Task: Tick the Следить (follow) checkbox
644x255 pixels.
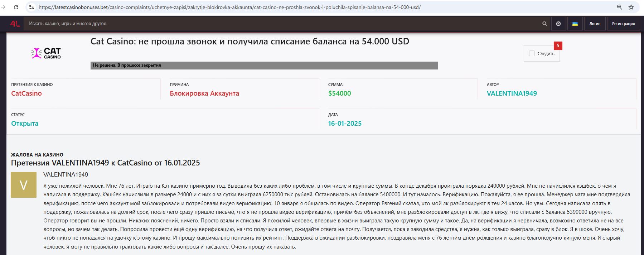Action: click(532, 53)
